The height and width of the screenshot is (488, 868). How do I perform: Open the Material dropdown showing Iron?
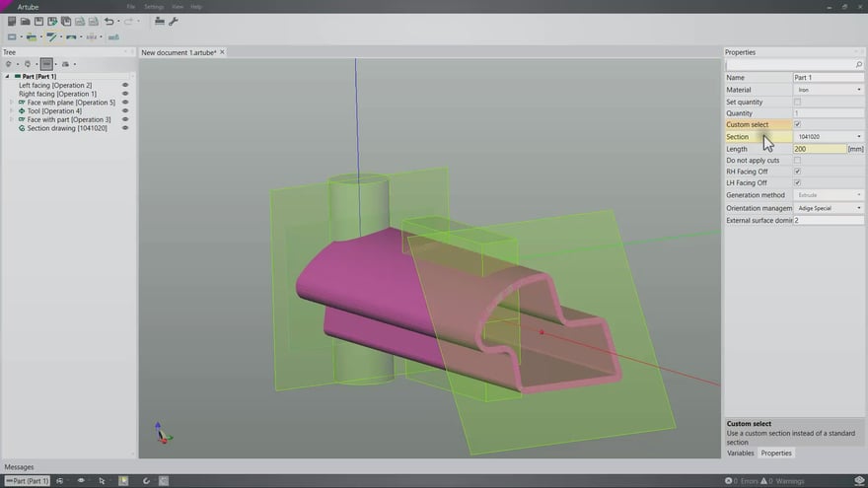tap(829, 90)
